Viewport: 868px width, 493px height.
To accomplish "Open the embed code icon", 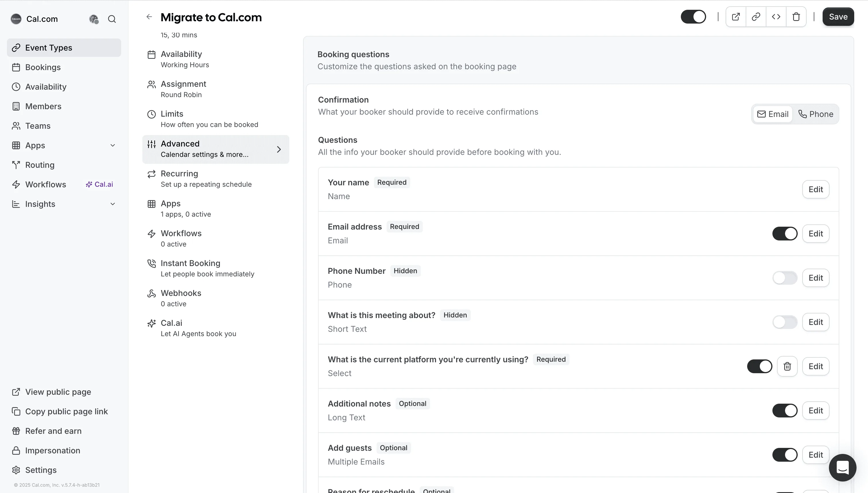I will [776, 17].
